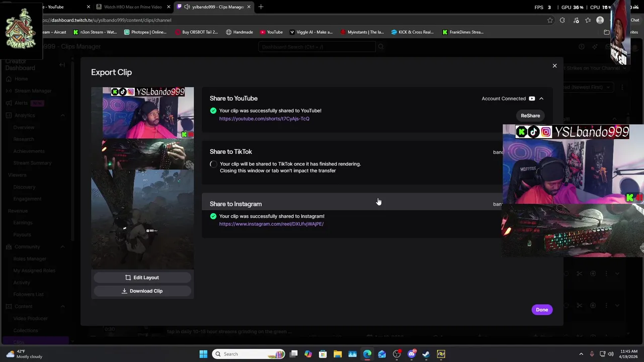
Task: Open File Explorer from the taskbar
Action: [338, 354]
